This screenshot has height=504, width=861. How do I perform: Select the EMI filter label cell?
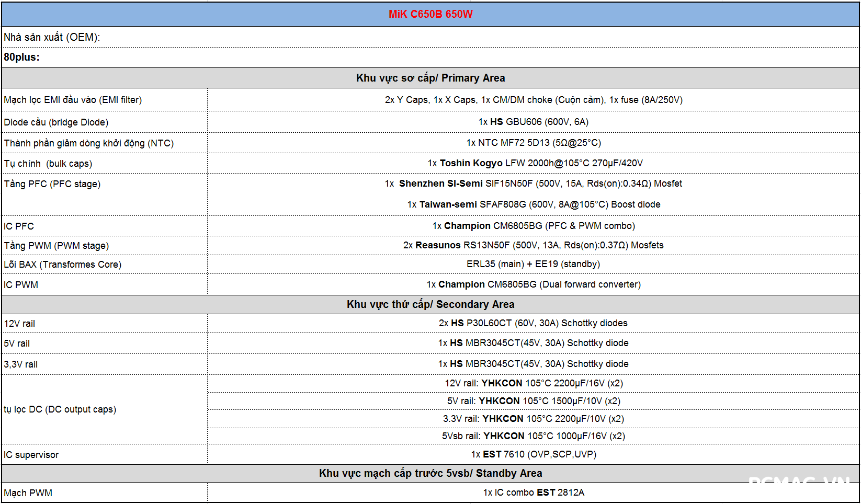(73, 100)
